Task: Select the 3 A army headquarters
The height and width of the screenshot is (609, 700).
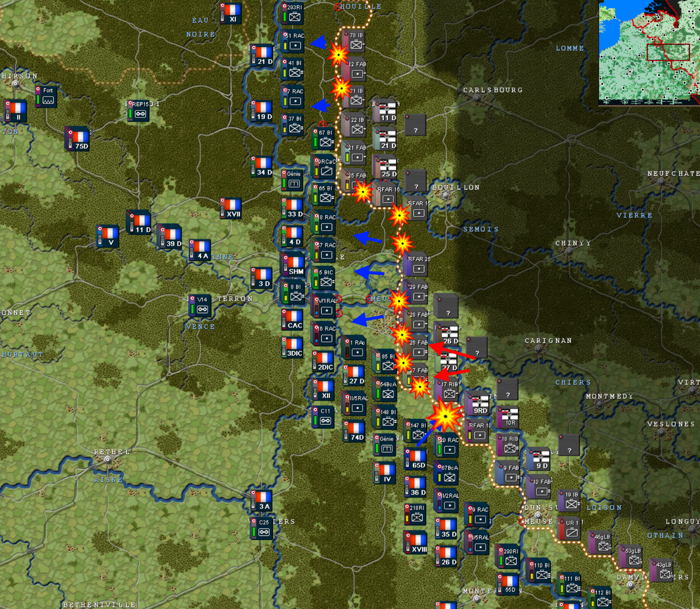Action: pos(262,501)
